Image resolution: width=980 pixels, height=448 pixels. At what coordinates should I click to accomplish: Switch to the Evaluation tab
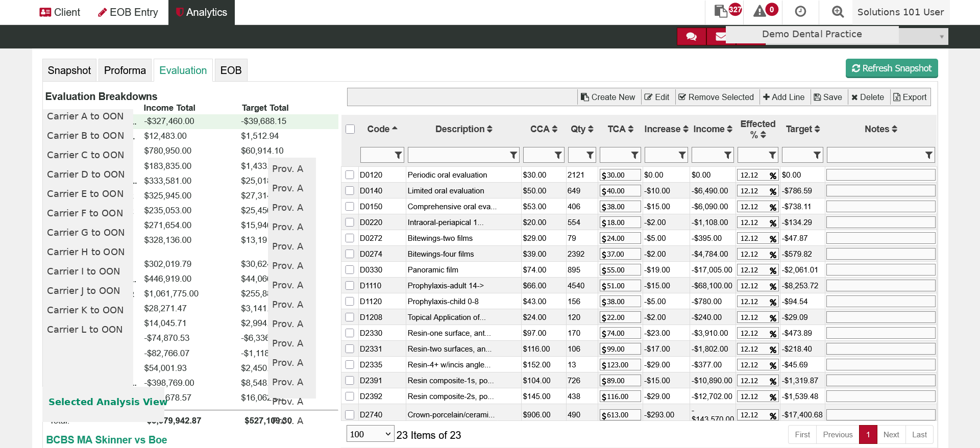point(183,70)
